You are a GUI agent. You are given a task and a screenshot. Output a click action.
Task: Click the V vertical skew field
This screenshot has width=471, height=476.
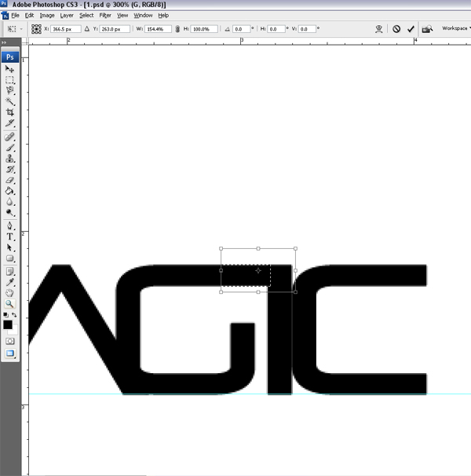tap(307, 29)
